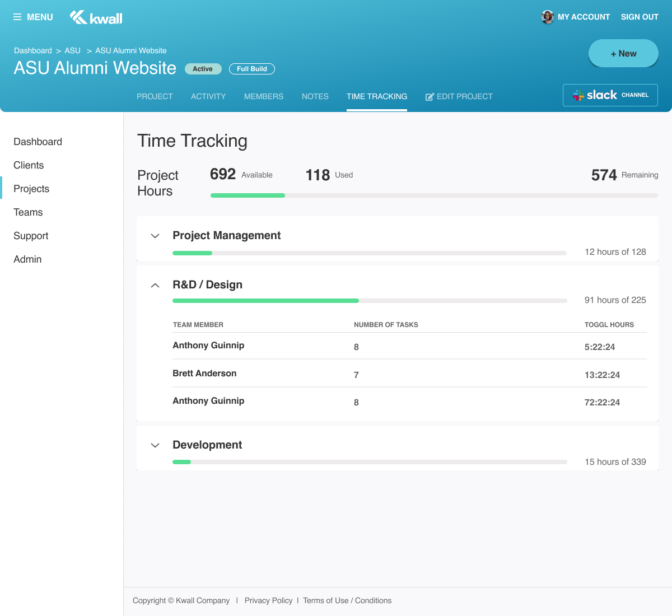Collapse the R&D / Design section

(x=155, y=285)
